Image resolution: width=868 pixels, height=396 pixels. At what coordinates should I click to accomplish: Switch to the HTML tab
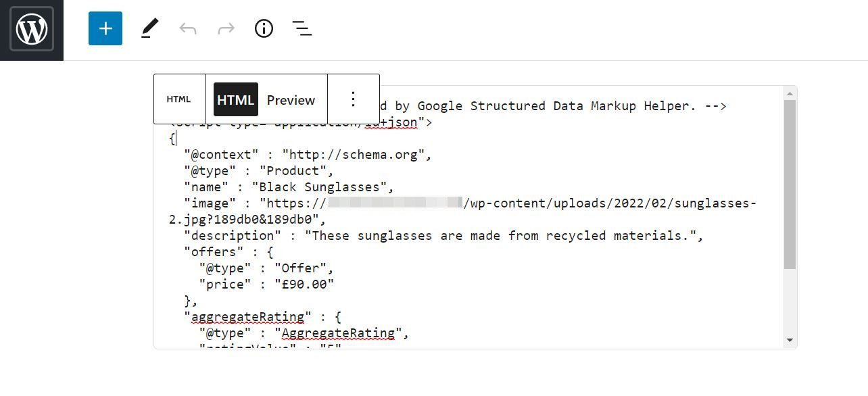(235, 100)
